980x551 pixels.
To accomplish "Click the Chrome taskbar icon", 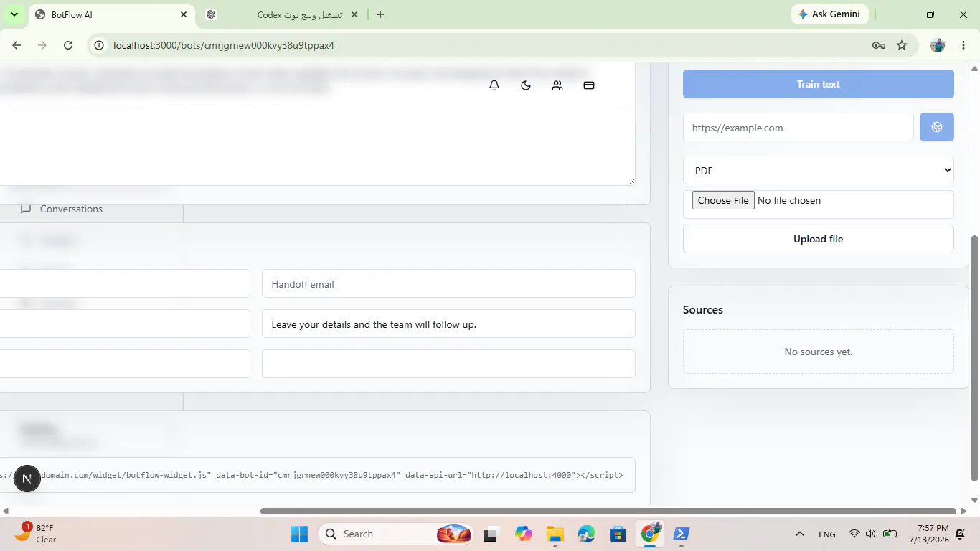I will point(650,534).
